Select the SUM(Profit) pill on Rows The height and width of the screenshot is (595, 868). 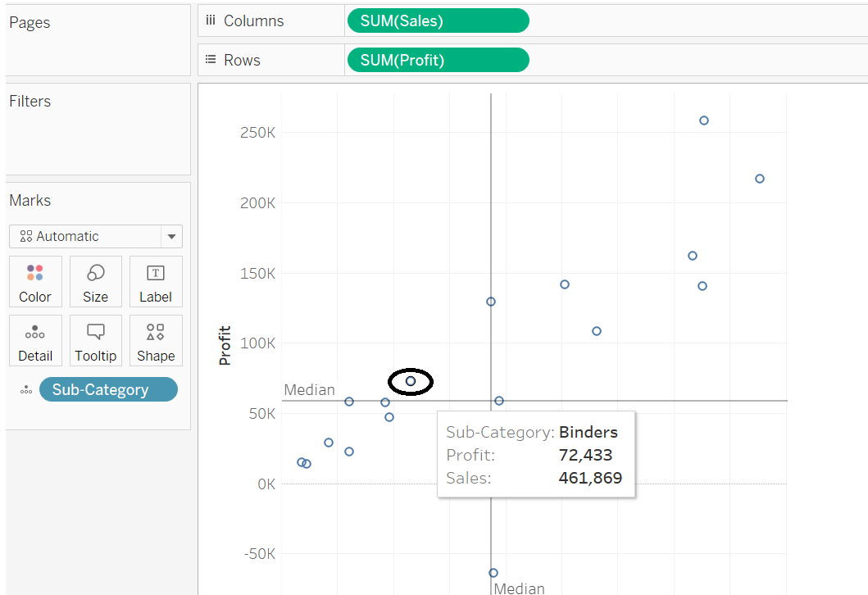pyautogui.click(x=438, y=59)
